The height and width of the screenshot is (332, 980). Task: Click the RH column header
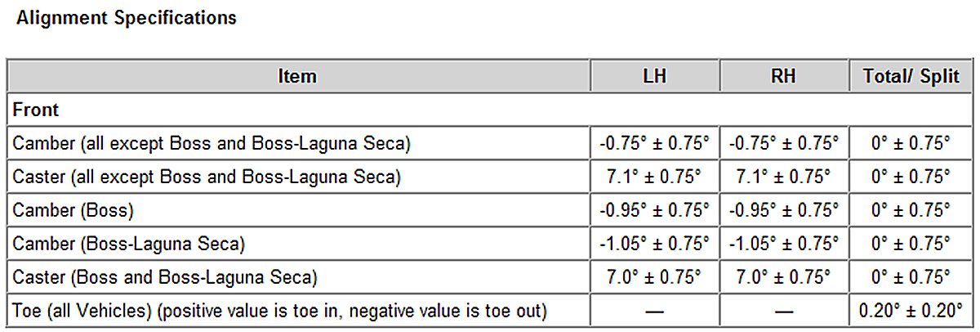coord(783,77)
